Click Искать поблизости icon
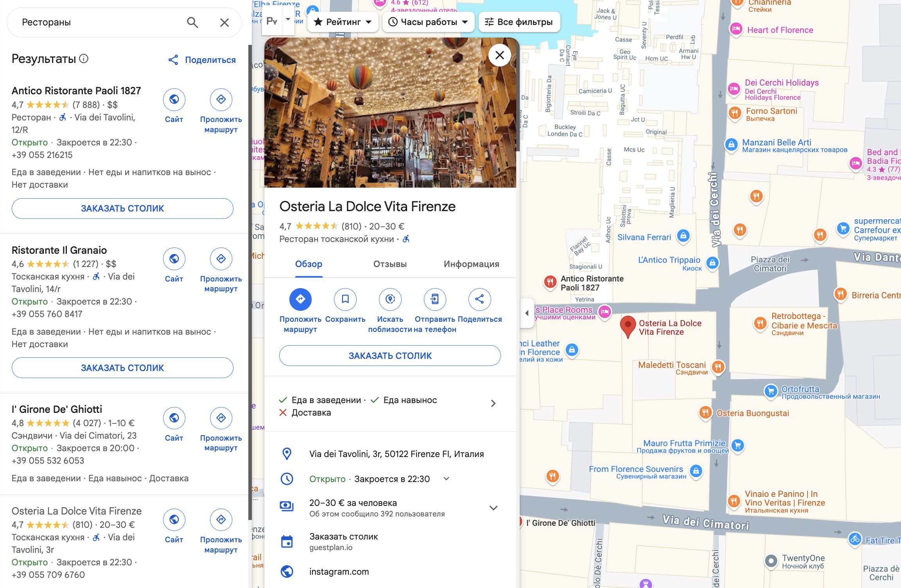 click(390, 299)
